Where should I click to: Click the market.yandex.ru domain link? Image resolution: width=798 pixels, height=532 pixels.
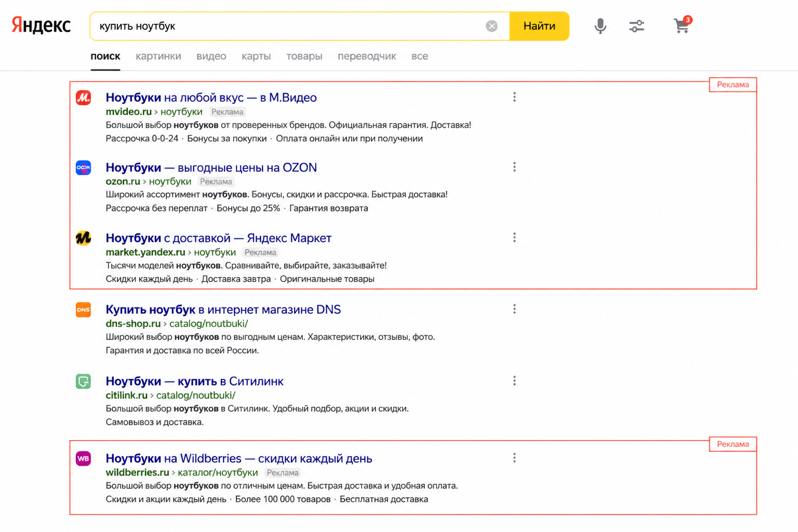pyautogui.click(x=145, y=252)
